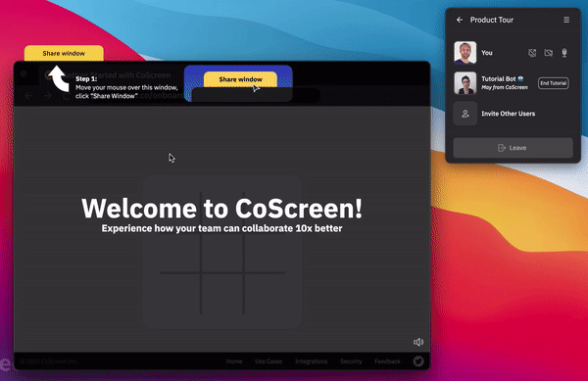Click the Share window button in tutorial tooltip
Viewport: 588px width, 381px height.
(240, 79)
